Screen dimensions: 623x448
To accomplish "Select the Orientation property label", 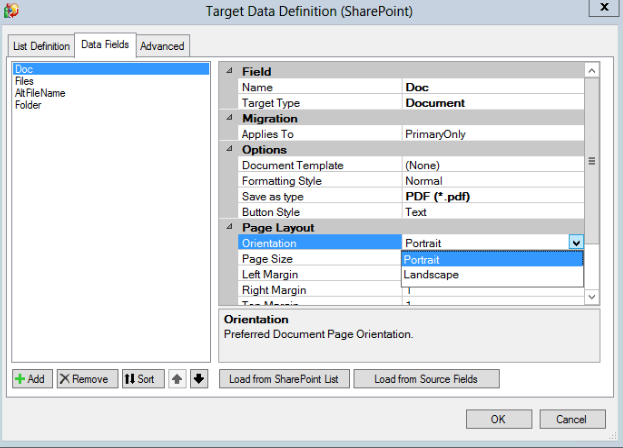I will [x=320, y=243].
